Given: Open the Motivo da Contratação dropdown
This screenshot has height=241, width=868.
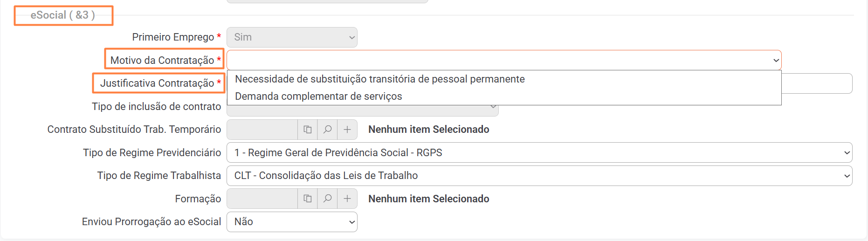Looking at the screenshot, I should [503, 60].
